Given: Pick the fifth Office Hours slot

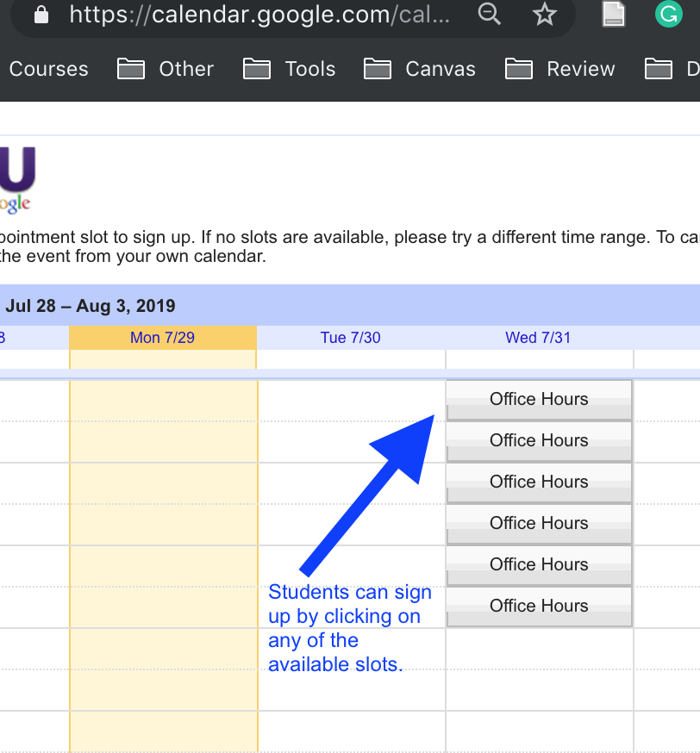Looking at the screenshot, I should click(539, 565).
